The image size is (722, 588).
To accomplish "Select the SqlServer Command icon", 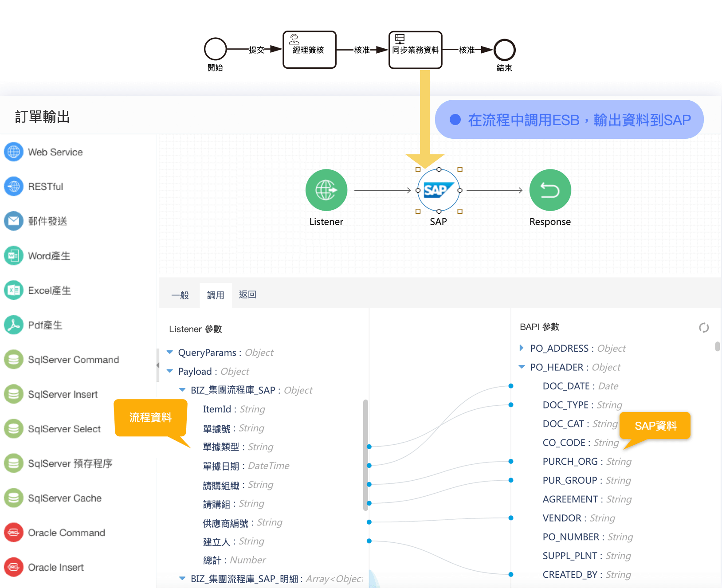I will (x=14, y=360).
